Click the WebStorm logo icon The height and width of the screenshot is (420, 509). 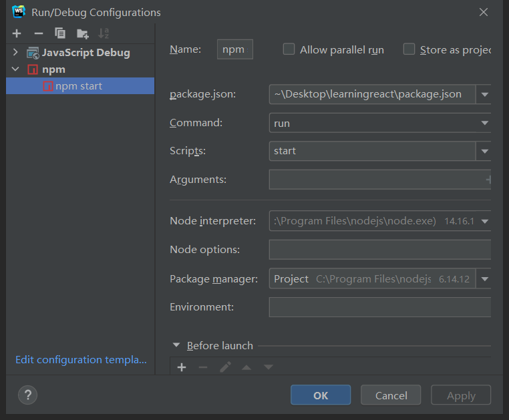[19, 11]
